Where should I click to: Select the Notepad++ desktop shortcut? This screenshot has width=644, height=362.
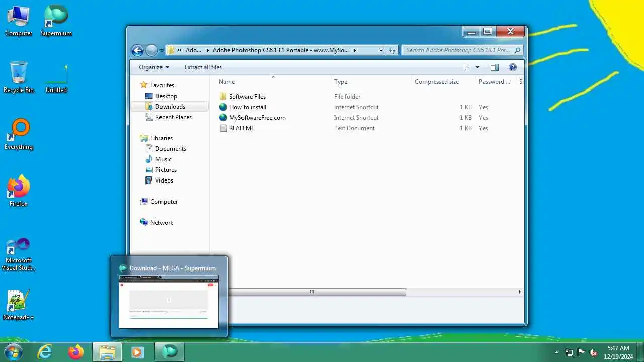[19, 305]
